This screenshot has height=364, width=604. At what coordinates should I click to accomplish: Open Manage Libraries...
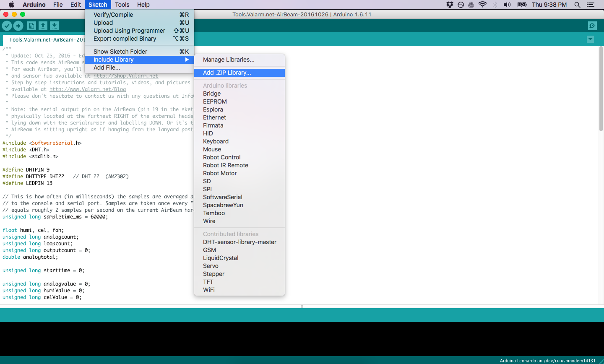[x=240, y=60]
